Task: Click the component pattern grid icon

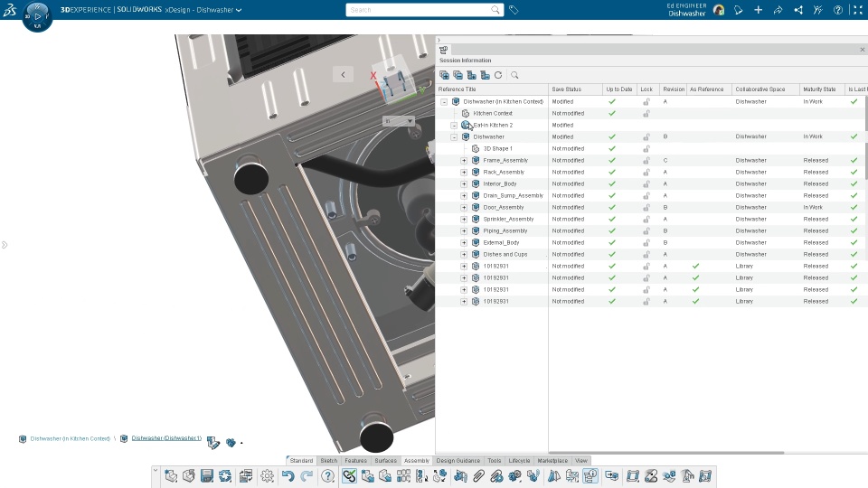Action: pyautogui.click(x=403, y=476)
